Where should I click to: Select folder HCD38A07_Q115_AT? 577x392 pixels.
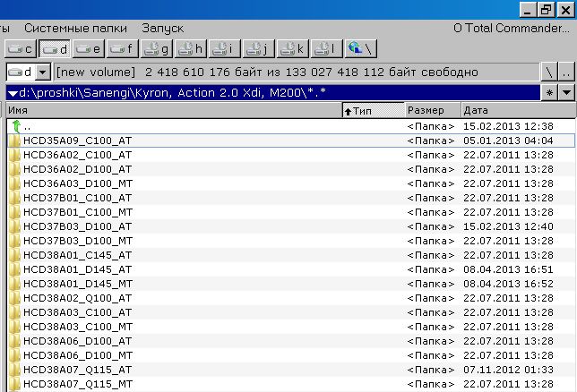click(x=290, y=371)
